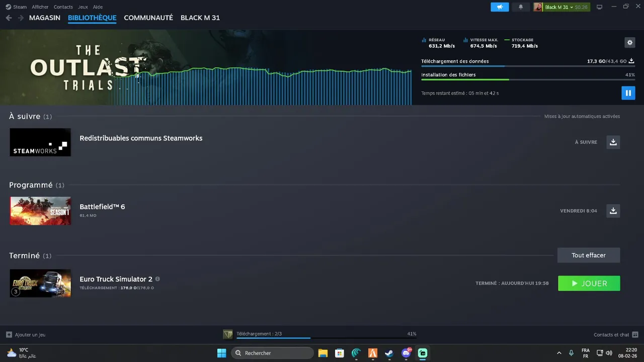Open the Jeux menu
The image size is (644, 362).
83,7
